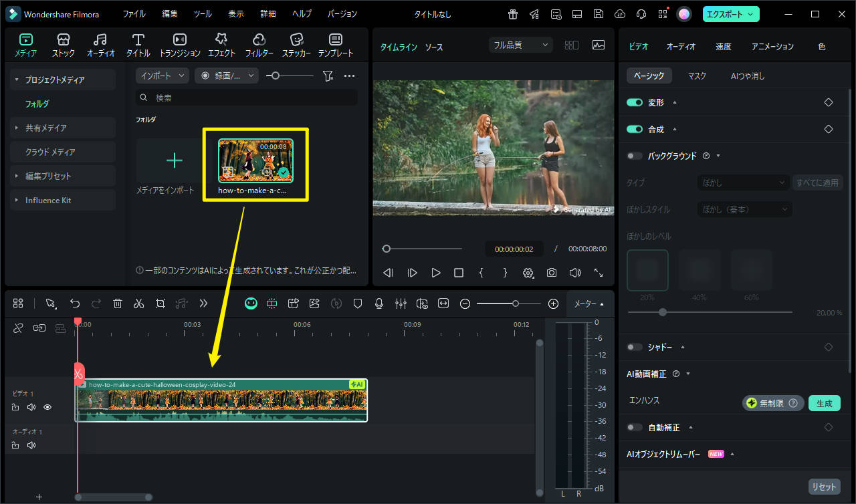Image resolution: width=856 pixels, height=504 pixels.
Task: Open the voiceover recording microphone icon
Action: (x=379, y=303)
